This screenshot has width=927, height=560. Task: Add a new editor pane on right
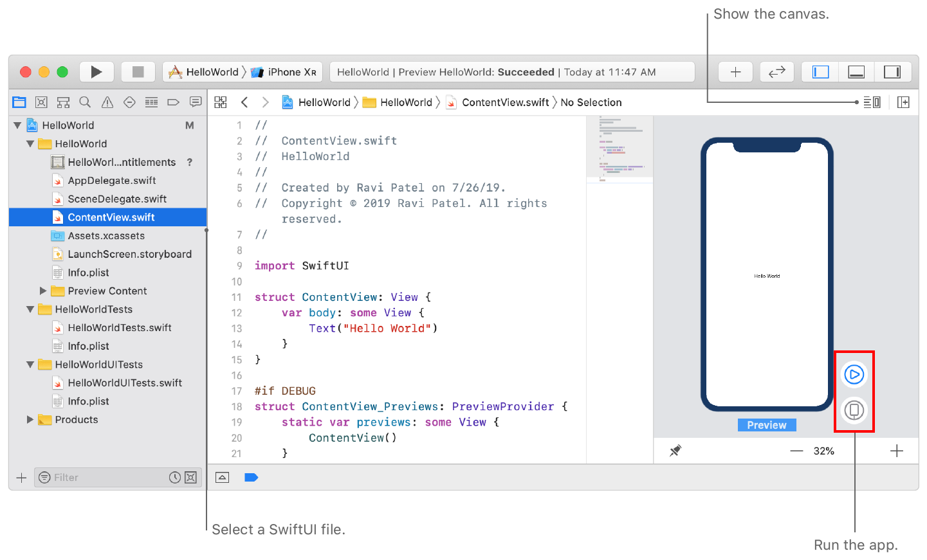[903, 102]
